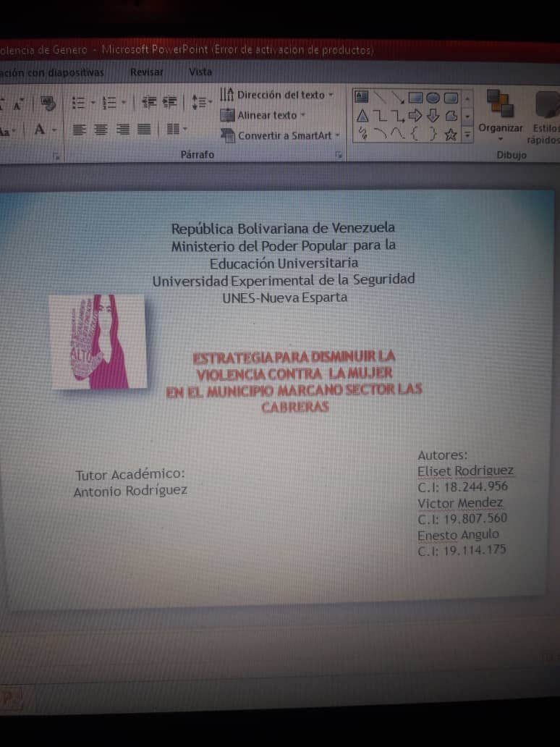Open the Párrafo dialog launcher
Viewport: 560px width, 747px height.
pos(339,155)
